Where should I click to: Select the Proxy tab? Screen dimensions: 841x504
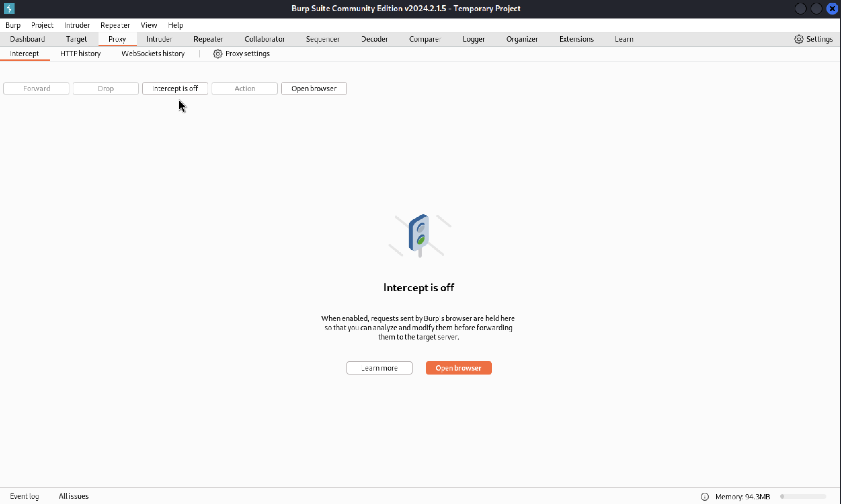[117, 39]
